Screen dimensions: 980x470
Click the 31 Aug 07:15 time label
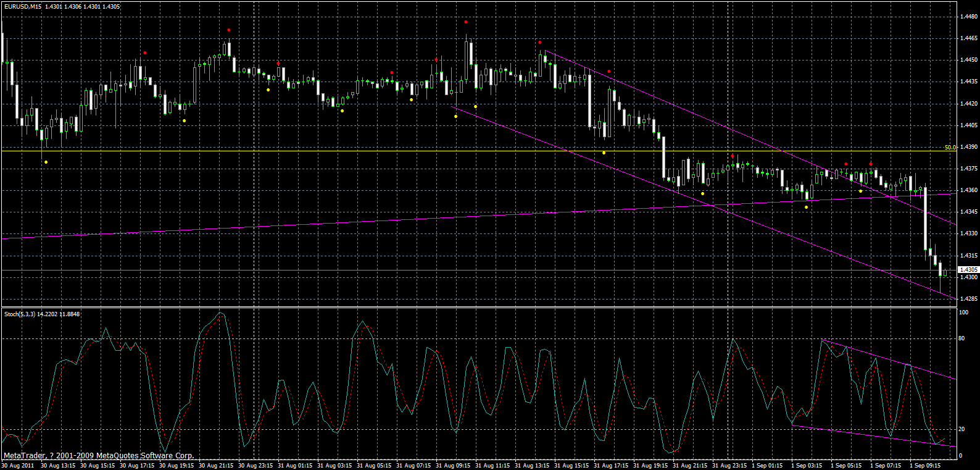(413, 466)
